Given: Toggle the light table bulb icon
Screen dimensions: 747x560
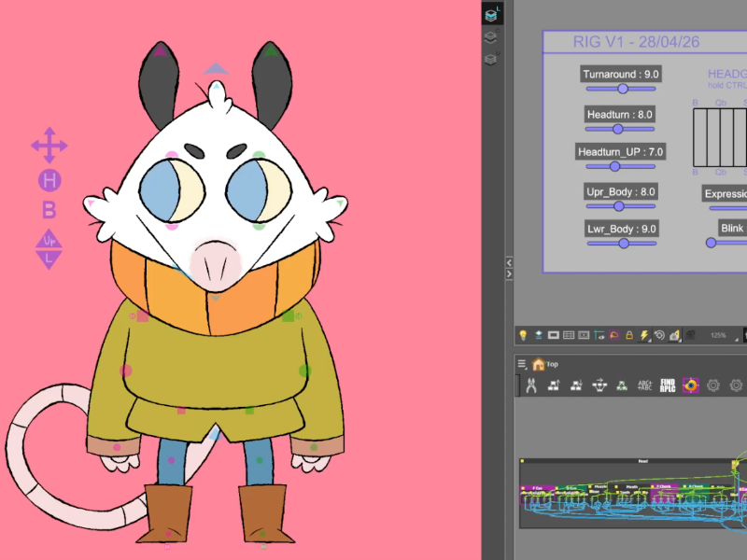Looking at the screenshot, I should 523,335.
